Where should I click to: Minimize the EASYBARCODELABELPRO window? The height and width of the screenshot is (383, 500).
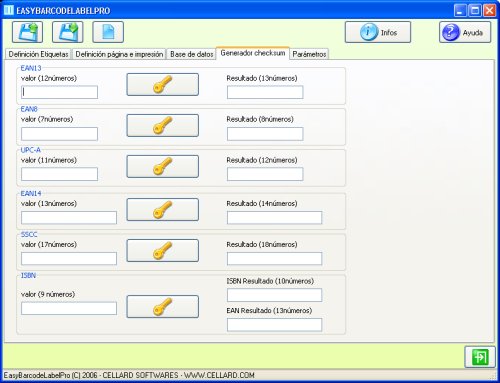click(x=460, y=11)
